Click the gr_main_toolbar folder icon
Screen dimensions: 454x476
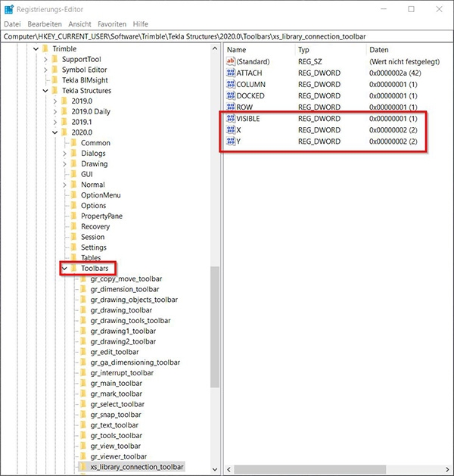[x=83, y=383]
